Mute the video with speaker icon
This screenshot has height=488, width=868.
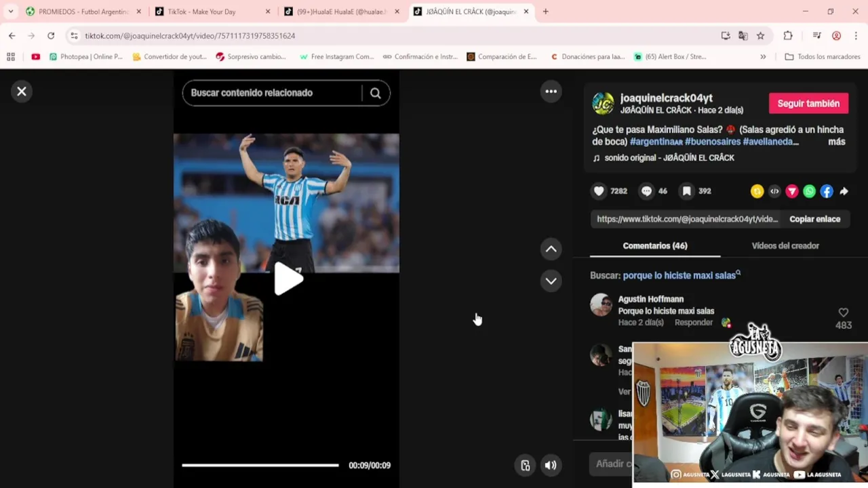click(x=551, y=465)
